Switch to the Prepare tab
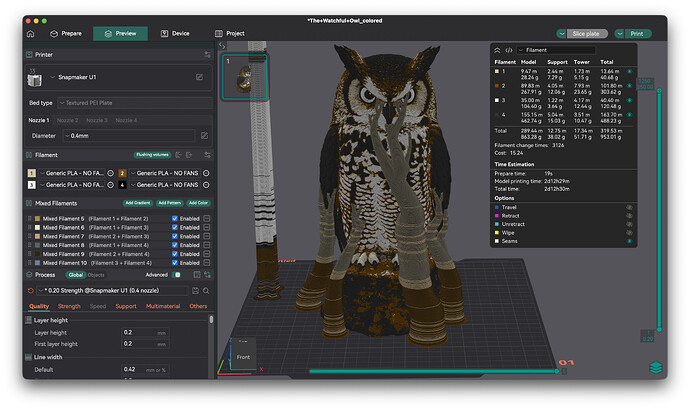Viewport: 690px width, 409px height. (x=66, y=33)
